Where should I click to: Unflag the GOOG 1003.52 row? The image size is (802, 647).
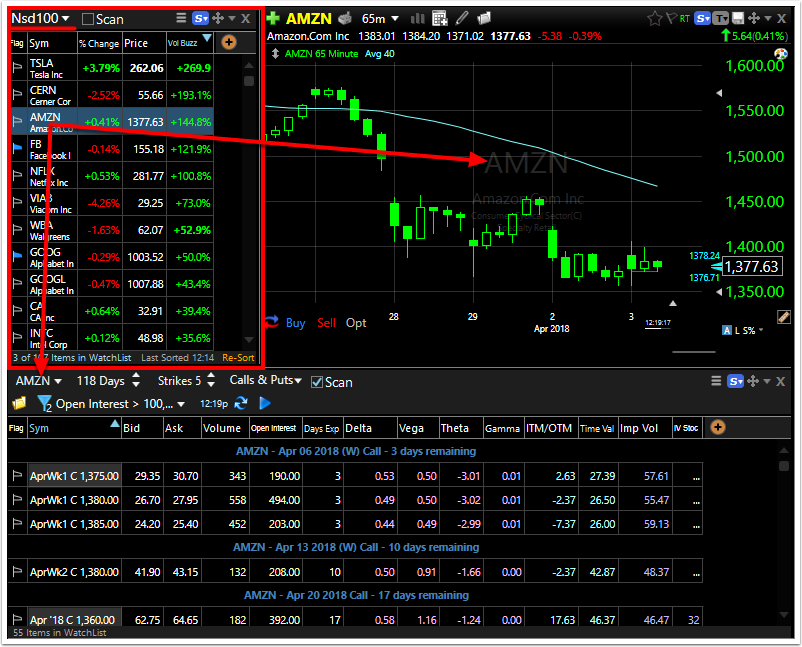click(x=17, y=256)
